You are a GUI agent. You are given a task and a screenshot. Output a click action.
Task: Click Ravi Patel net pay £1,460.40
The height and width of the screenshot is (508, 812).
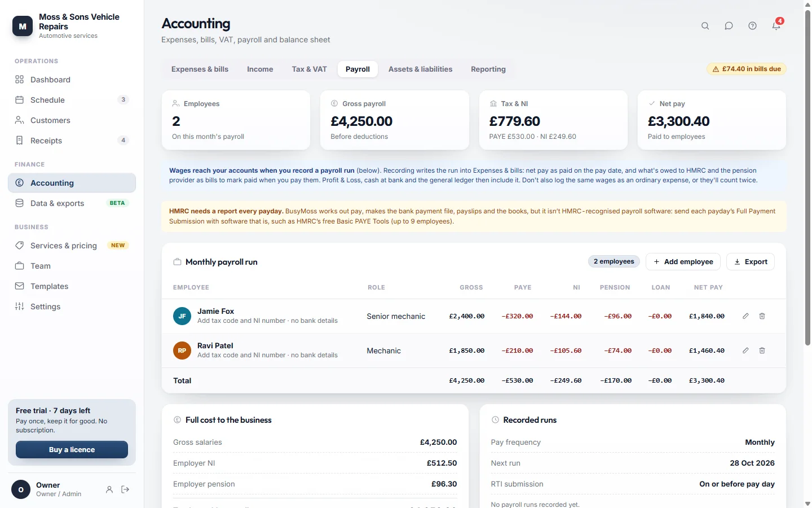pyautogui.click(x=707, y=351)
